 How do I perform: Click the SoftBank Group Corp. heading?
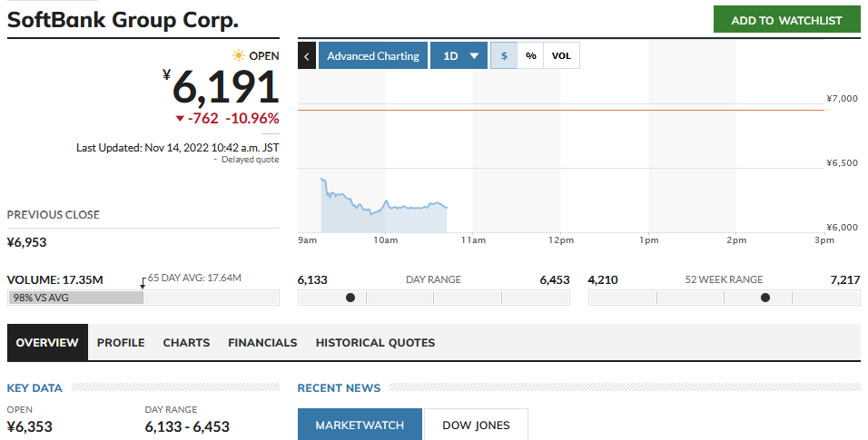coord(123,20)
